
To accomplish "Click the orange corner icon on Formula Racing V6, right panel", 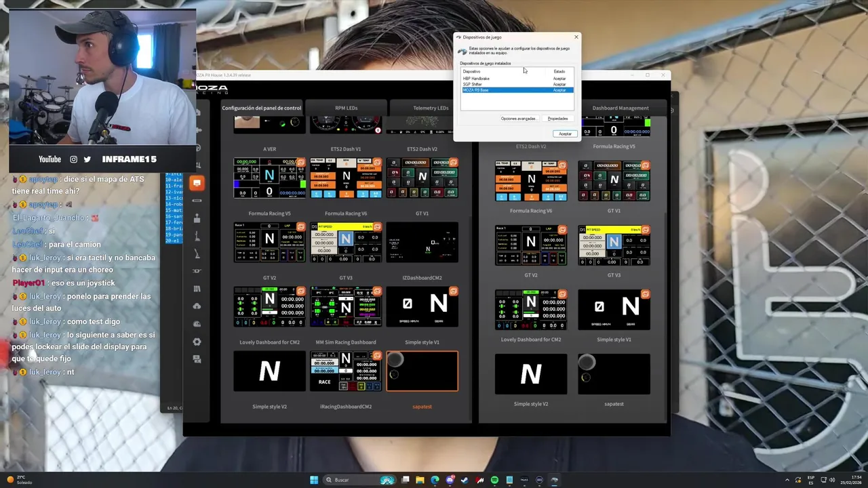I will (x=562, y=165).
